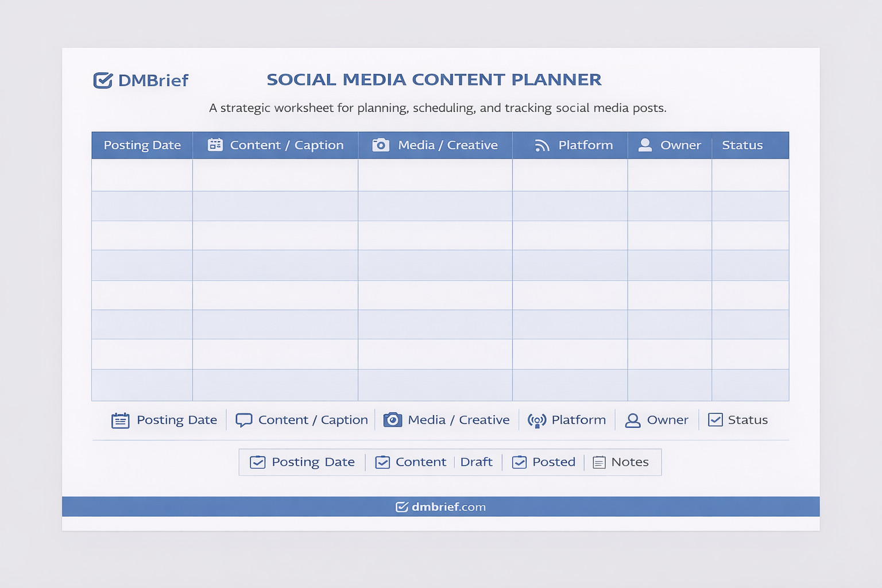The image size is (882, 588).
Task: Click the speech bubble icon in the legend
Action: [x=244, y=420]
